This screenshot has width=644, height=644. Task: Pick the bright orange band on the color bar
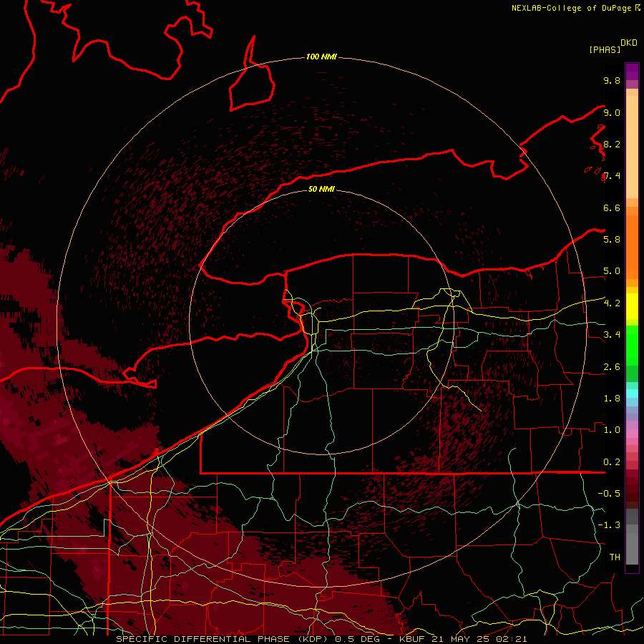[632, 246]
